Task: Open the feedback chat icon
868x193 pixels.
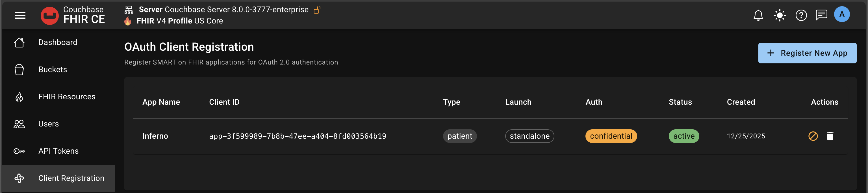Action: pyautogui.click(x=821, y=15)
